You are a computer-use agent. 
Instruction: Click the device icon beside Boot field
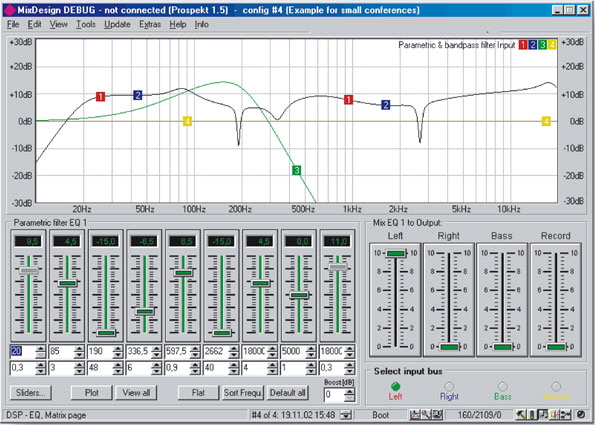437,415
